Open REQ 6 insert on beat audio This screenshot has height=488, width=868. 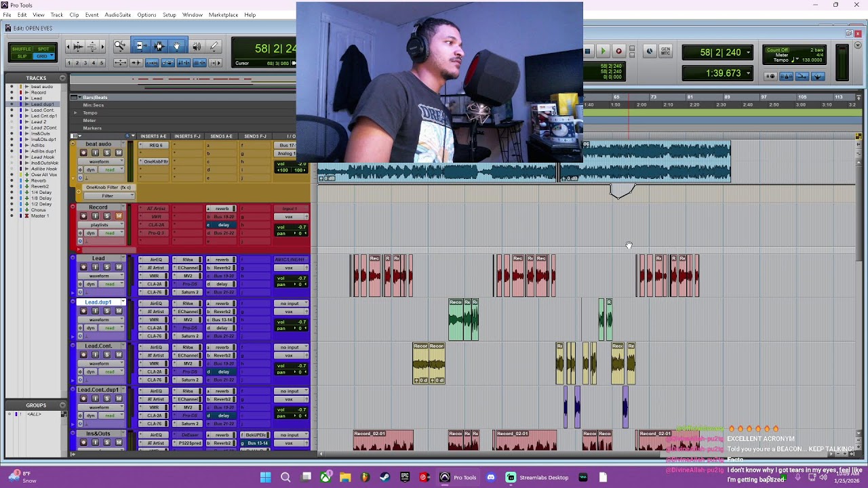point(154,146)
